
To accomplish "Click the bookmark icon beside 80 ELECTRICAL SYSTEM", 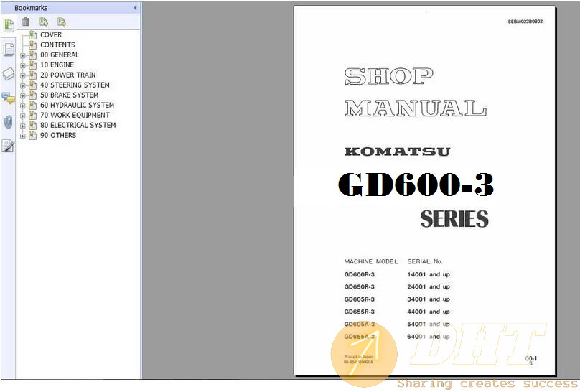I will [x=32, y=125].
